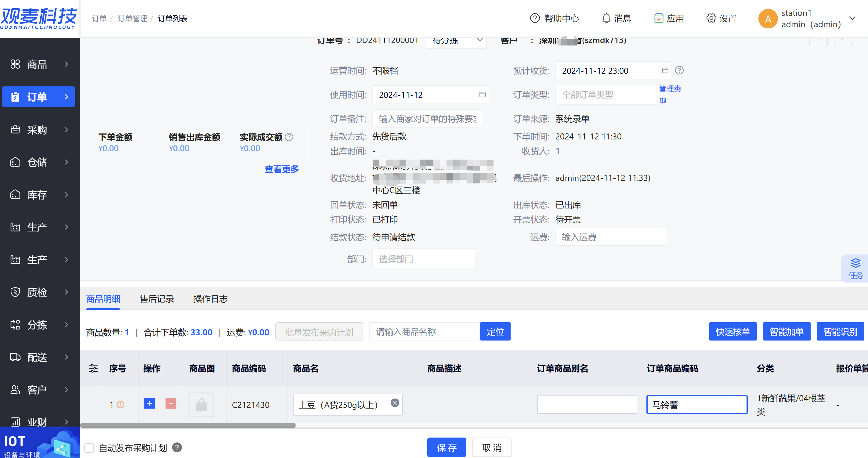The width and height of the screenshot is (868, 458).
Task: Enable 自动发布采购计划 checkbox
Action: click(89, 448)
